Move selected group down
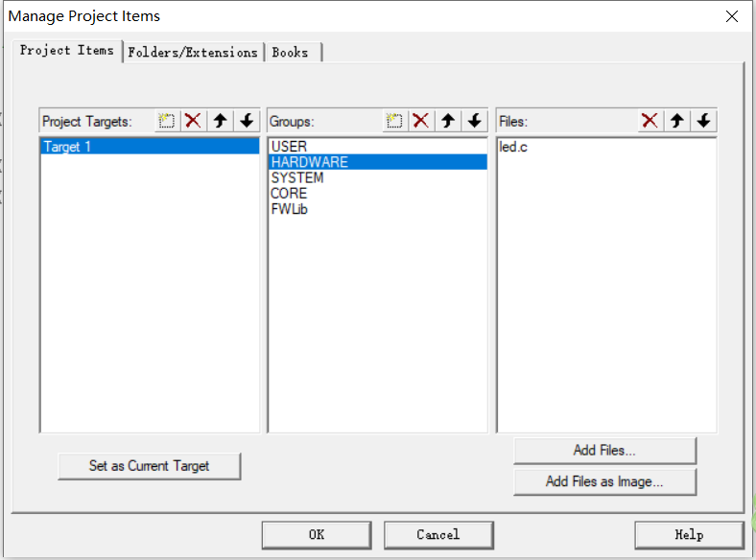The width and height of the screenshot is (756, 560). [475, 121]
